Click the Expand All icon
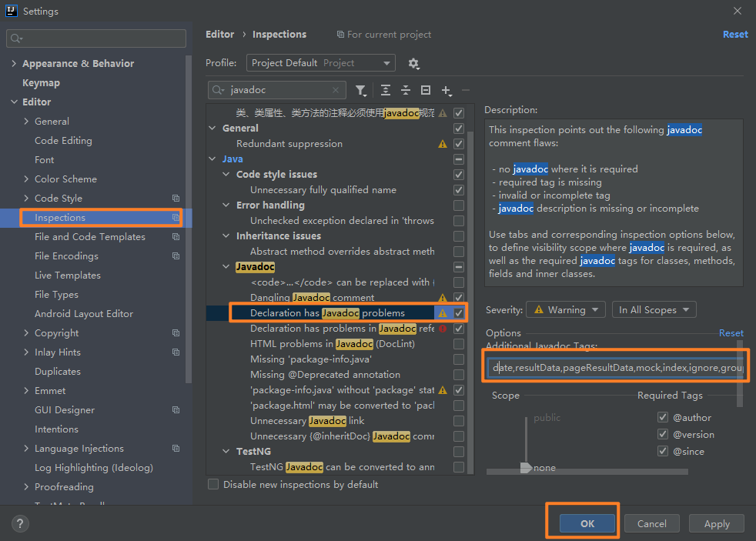756x541 pixels. pyautogui.click(x=386, y=91)
